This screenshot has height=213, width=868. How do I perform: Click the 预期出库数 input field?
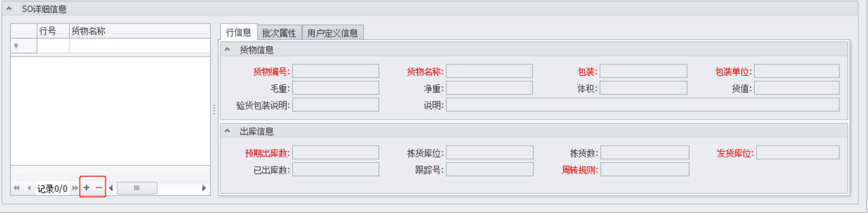coord(336,153)
